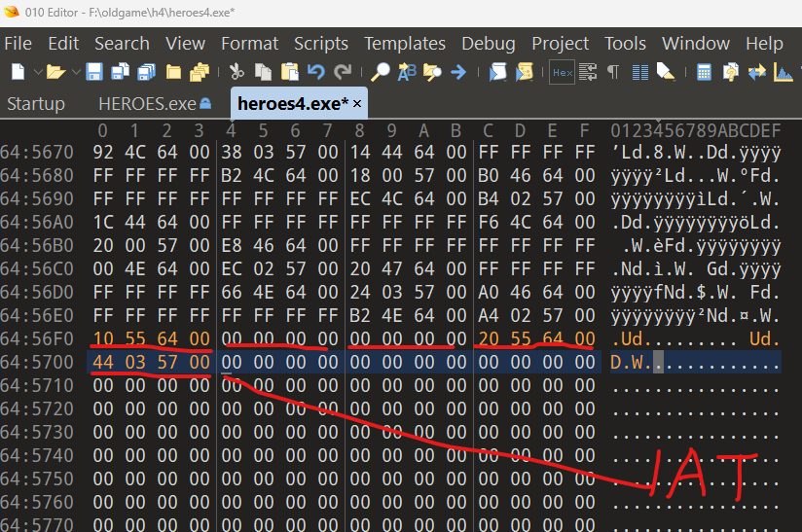Click the Replace AB icon
Image resolution: width=802 pixels, height=532 pixels.
pyautogui.click(x=407, y=72)
